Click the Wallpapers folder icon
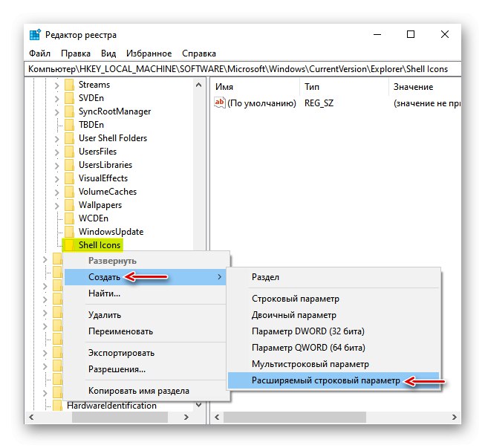This screenshot has width=485, height=448. [69, 205]
